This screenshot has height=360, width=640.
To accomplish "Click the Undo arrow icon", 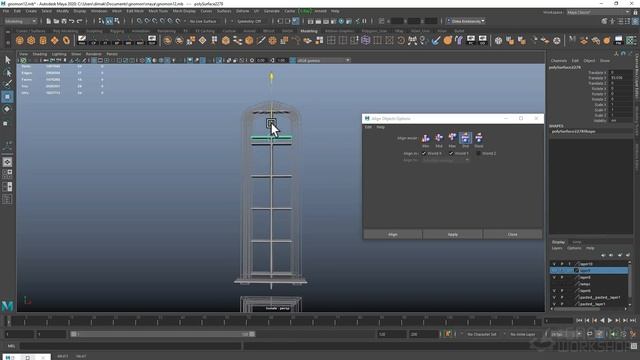I will click(72, 21).
